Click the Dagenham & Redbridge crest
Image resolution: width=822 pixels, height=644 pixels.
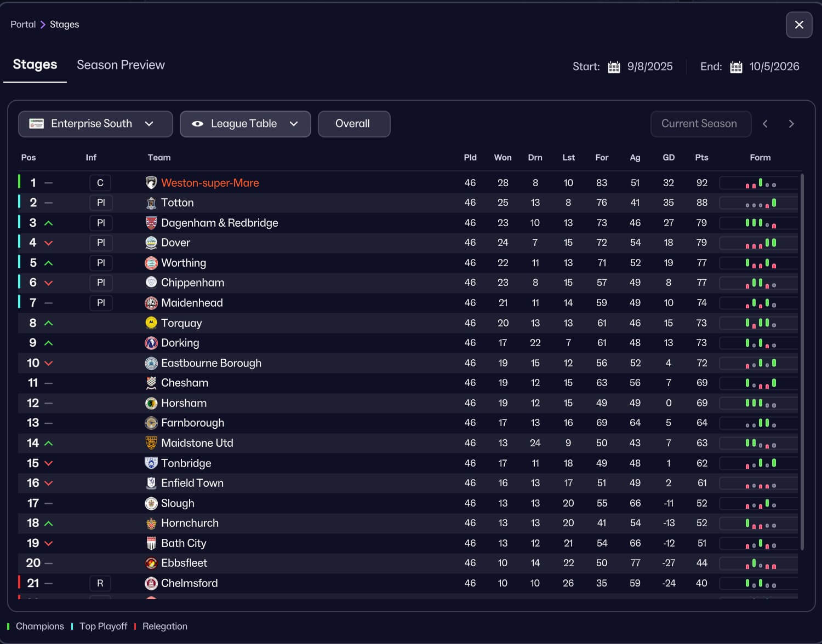[x=151, y=223]
